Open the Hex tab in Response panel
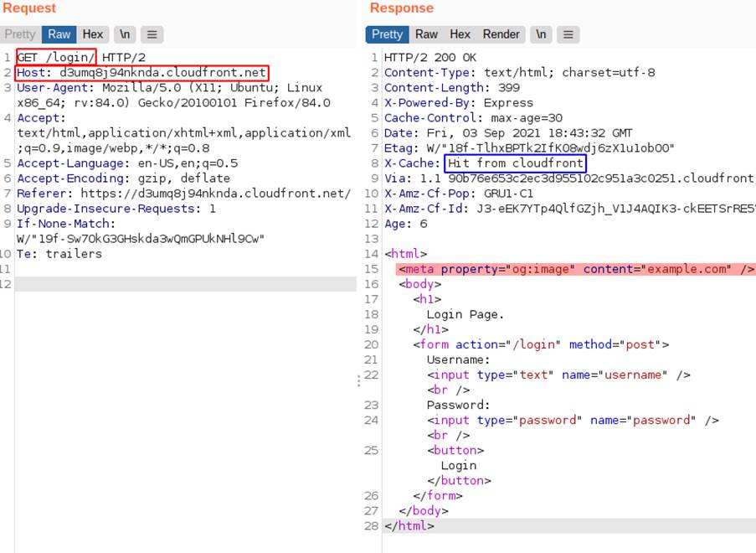 coord(460,34)
